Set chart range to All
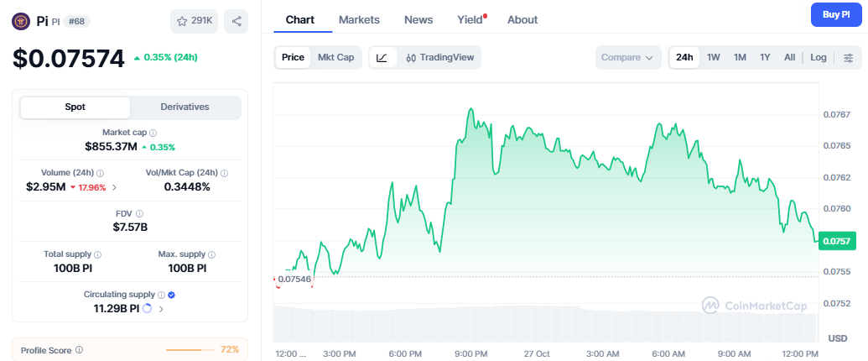Screen dimensions: 868x361 [x=790, y=58]
